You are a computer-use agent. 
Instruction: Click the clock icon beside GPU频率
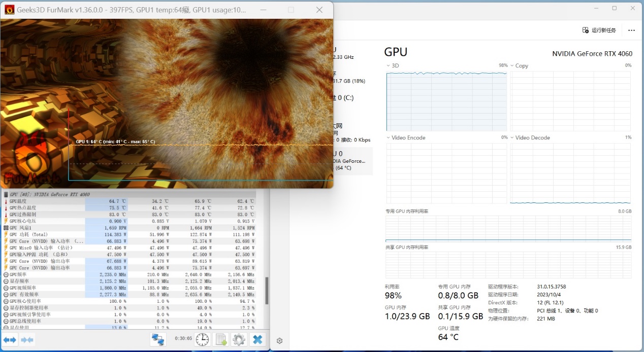(x=6, y=274)
